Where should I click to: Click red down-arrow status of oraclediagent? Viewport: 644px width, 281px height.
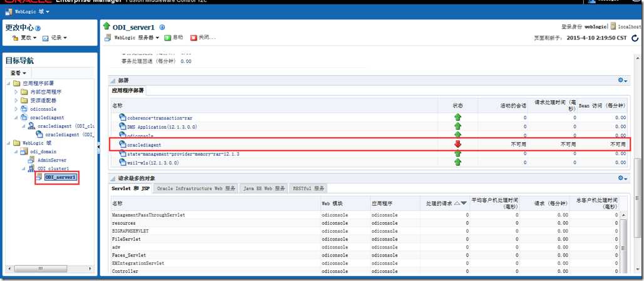(x=457, y=144)
